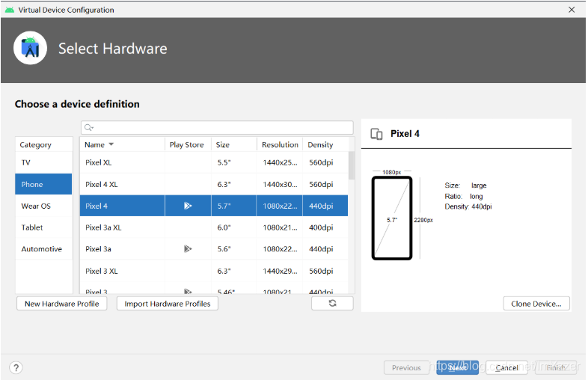Click the Android Studio logo in header
This screenshot has height=380, width=588.
(x=30, y=48)
